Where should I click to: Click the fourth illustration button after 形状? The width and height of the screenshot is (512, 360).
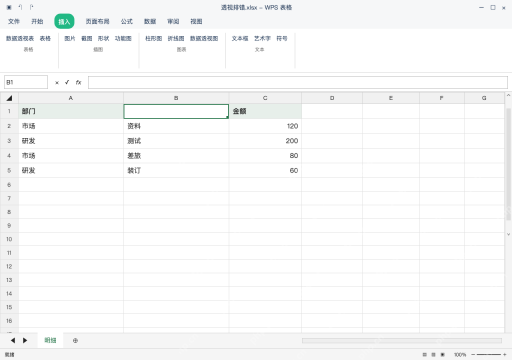coord(123,38)
